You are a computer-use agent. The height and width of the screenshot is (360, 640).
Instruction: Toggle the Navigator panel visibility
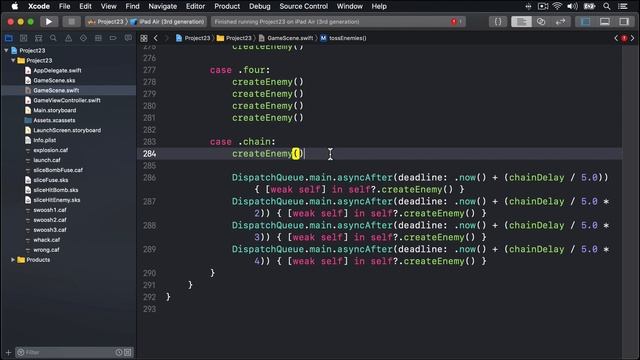(585, 22)
